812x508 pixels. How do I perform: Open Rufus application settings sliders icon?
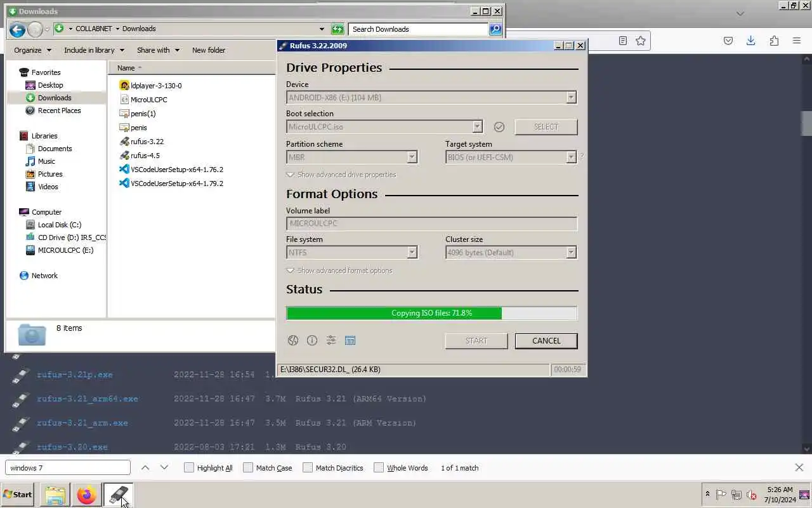(x=331, y=340)
